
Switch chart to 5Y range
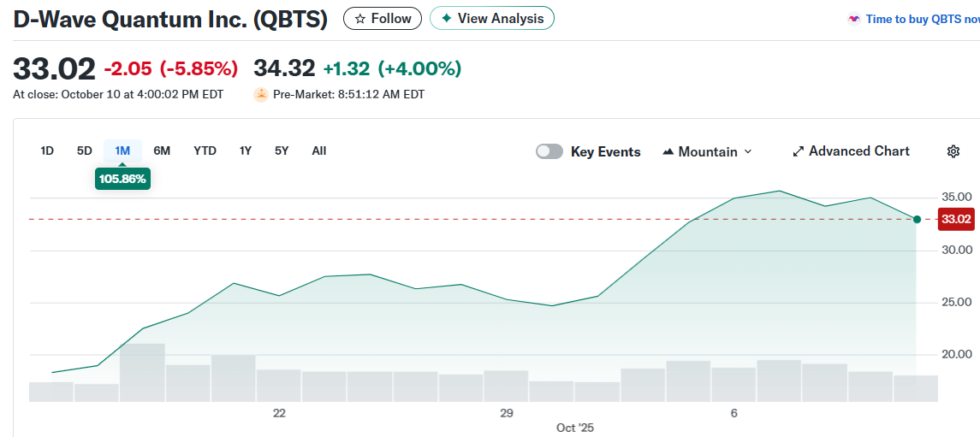coord(282,151)
